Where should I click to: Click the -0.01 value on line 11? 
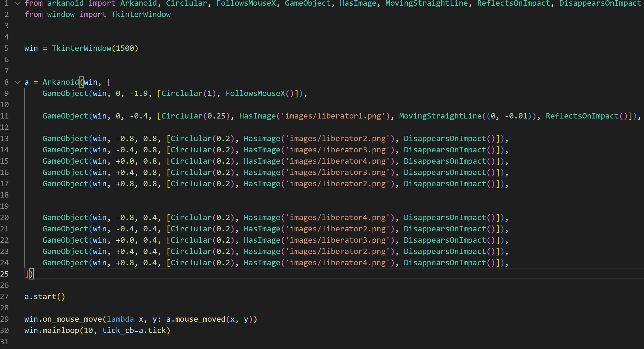pyautogui.click(x=516, y=116)
